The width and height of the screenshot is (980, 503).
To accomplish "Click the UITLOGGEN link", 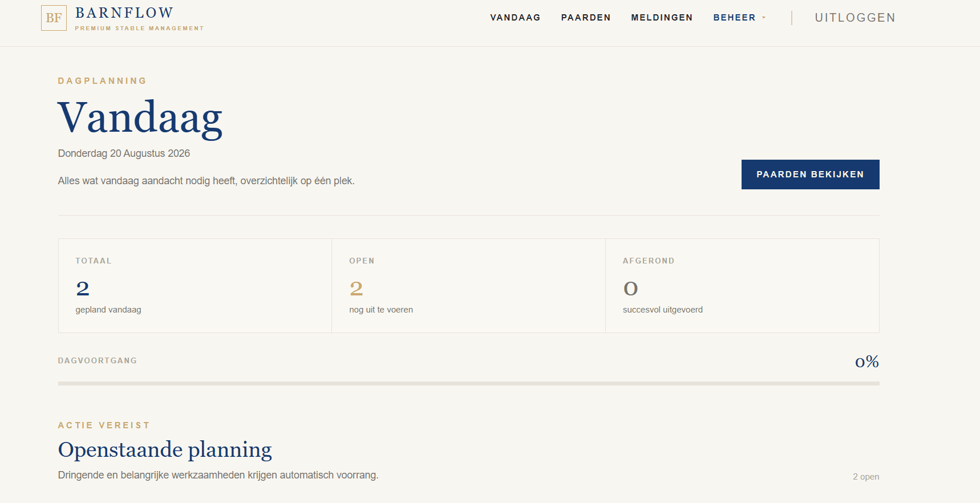I will point(855,18).
